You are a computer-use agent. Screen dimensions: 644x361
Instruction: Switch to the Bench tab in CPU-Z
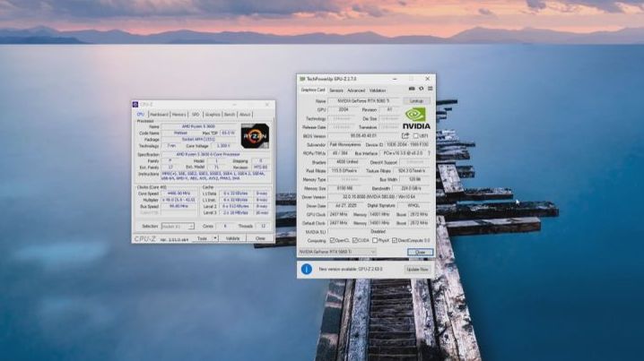click(x=230, y=115)
